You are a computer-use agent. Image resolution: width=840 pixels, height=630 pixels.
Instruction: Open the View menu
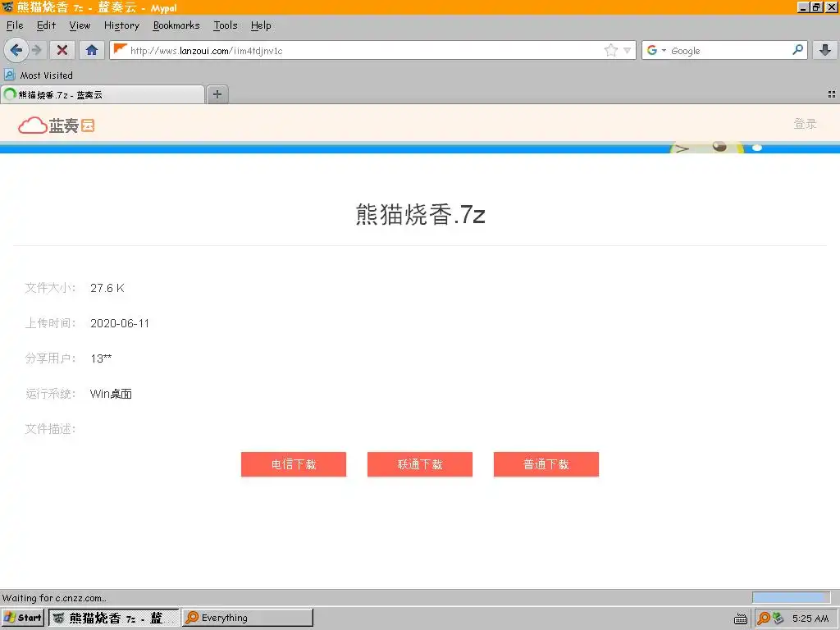coord(80,25)
